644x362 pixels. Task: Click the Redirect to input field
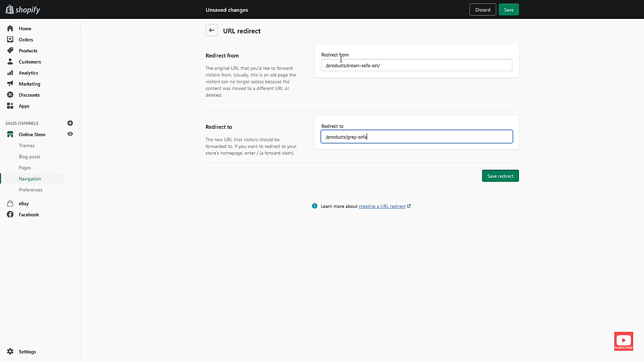point(417,137)
